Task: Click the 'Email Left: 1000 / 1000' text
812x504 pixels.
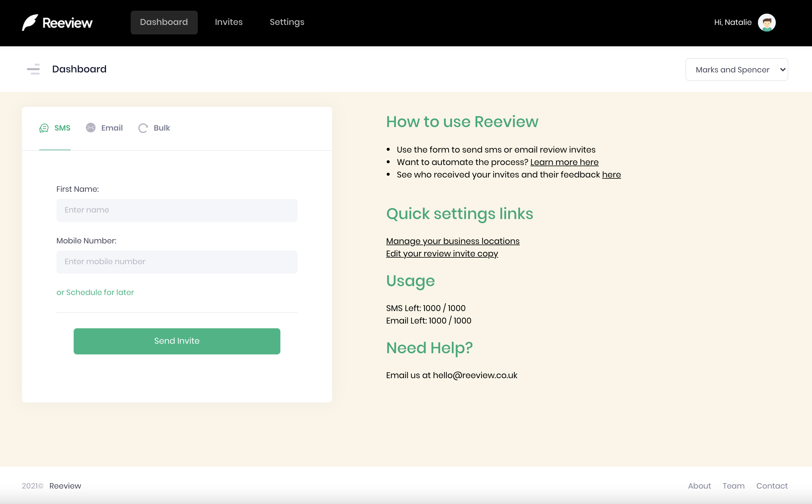Action: click(429, 321)
